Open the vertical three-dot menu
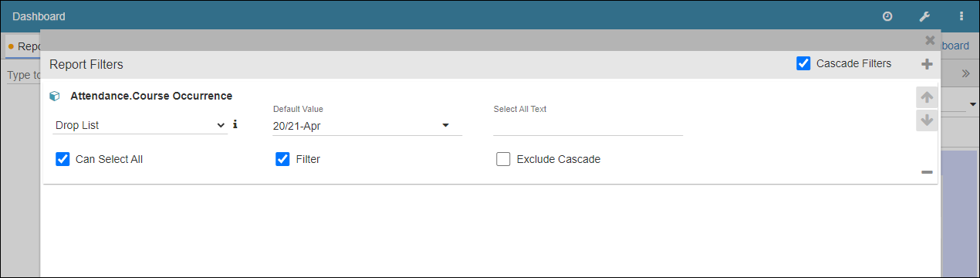The image size is (980, 278). pos(961,16)
